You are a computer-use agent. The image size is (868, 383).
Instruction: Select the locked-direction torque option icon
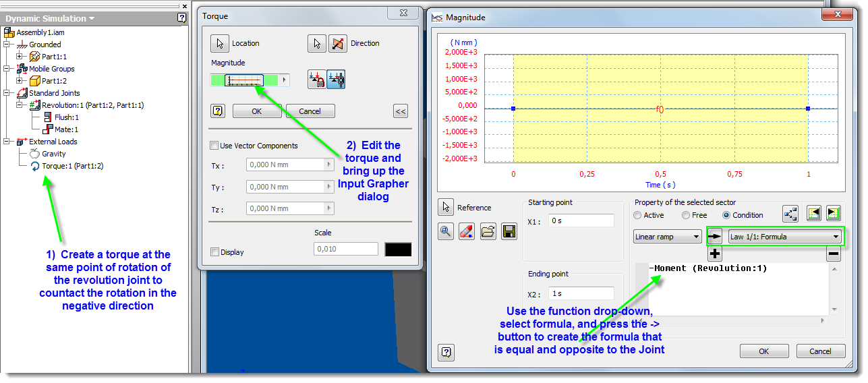tap(317, 80)
